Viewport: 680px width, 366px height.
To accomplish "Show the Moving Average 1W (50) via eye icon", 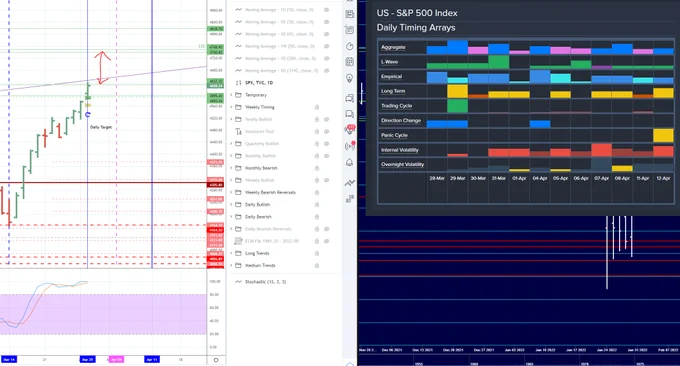I will (327, 46).
